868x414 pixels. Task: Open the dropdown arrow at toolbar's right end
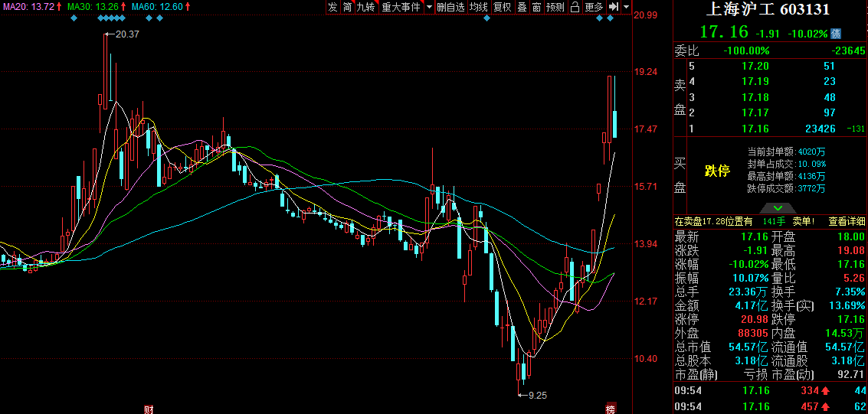pos(627,7)
